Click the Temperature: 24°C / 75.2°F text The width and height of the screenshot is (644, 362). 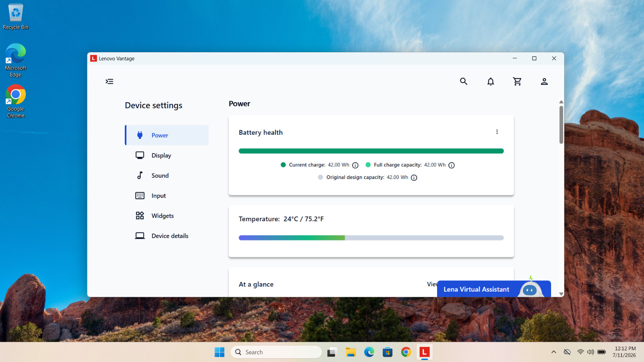tap(281, 219)
